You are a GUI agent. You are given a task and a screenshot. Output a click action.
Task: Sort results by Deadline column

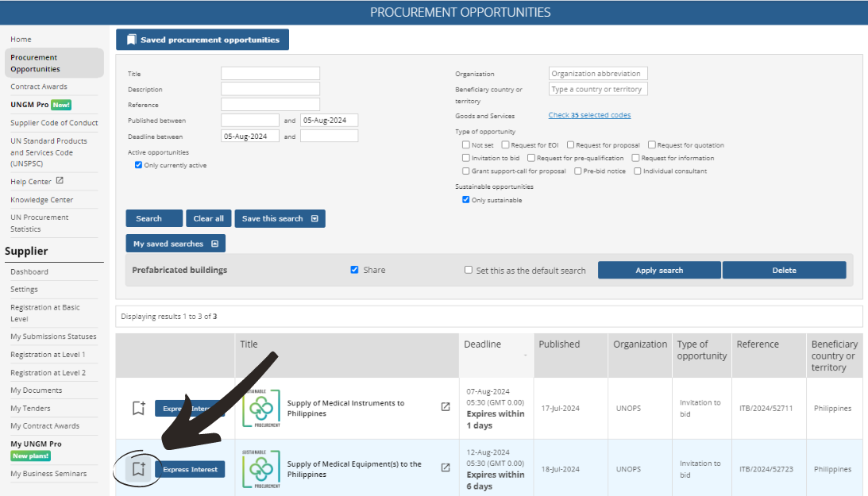tap(482, 344)
